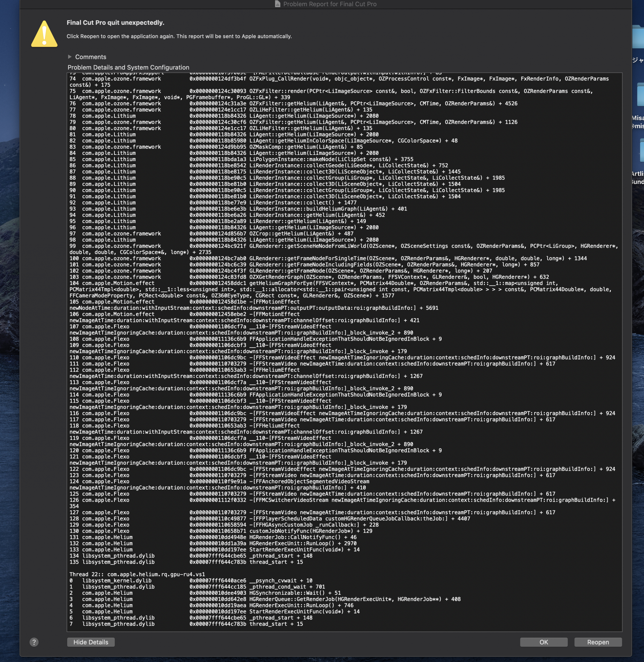Click stack line 93 LiRenderInstance::buildHeliumGraph
Image resolution: width=644 pixels, height=662 pixels.
tap(238, 209)
